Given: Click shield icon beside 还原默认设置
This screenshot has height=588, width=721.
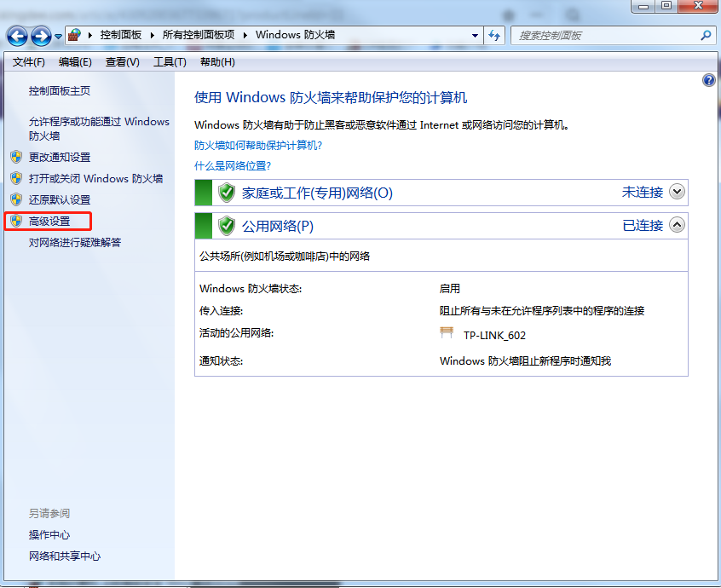Looking at the screenshot, I should [x=16, y=199].
